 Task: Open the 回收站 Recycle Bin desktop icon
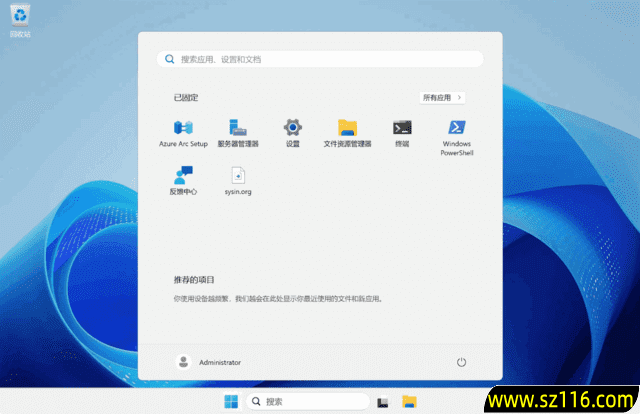point(20,18)
